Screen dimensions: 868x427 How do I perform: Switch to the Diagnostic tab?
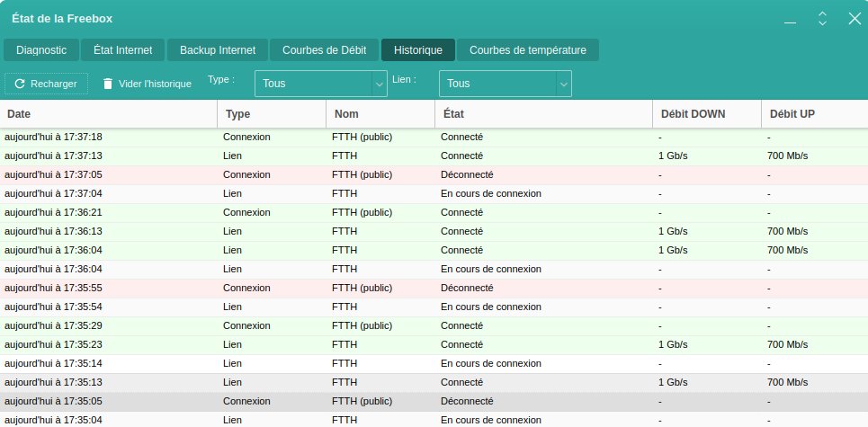click(x=41, y=50)
